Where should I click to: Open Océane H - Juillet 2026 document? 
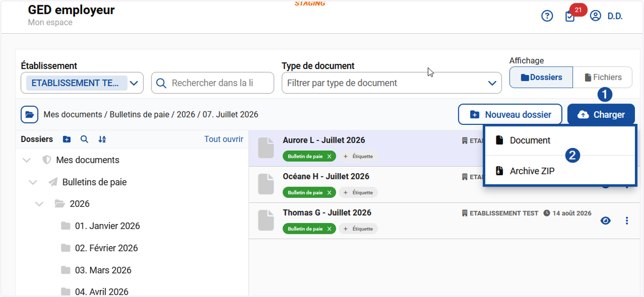326,176
